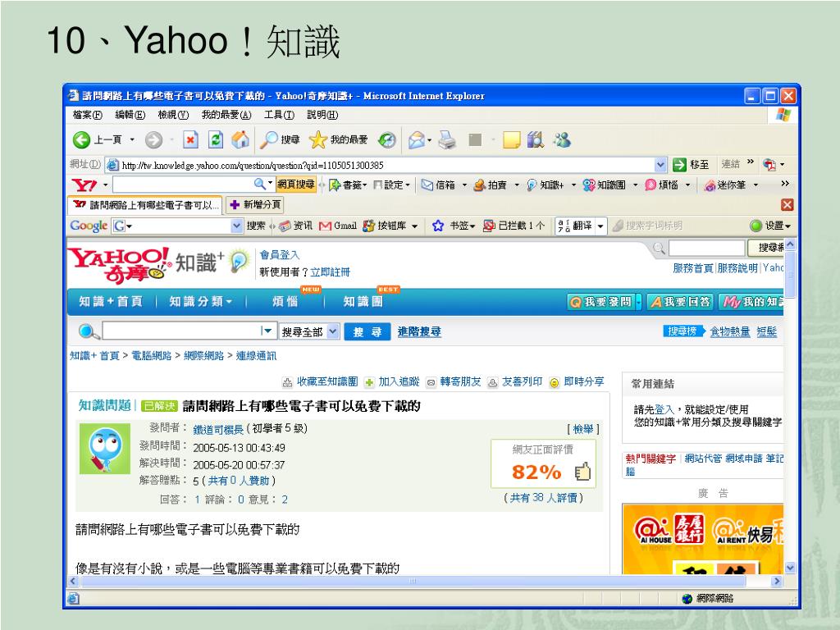840x630 pixels.
Task: Open the 工具(T) menu
Action: coord(279,115)
